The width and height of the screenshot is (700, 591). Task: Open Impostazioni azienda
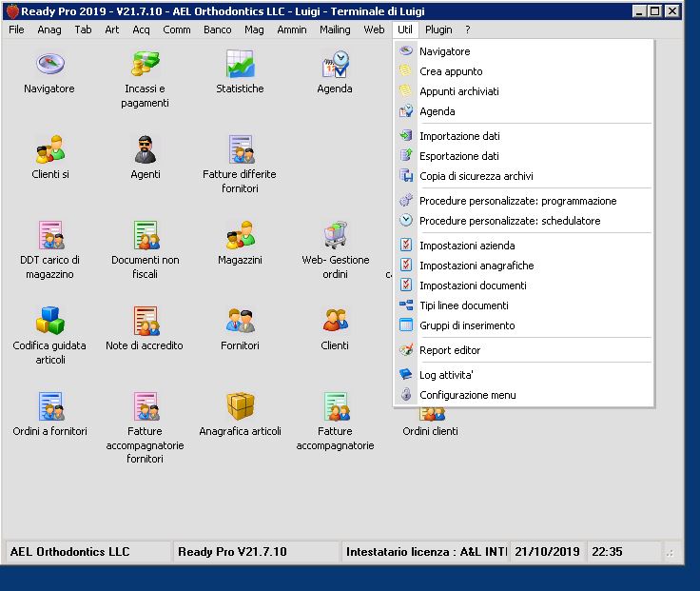(524, 246)
